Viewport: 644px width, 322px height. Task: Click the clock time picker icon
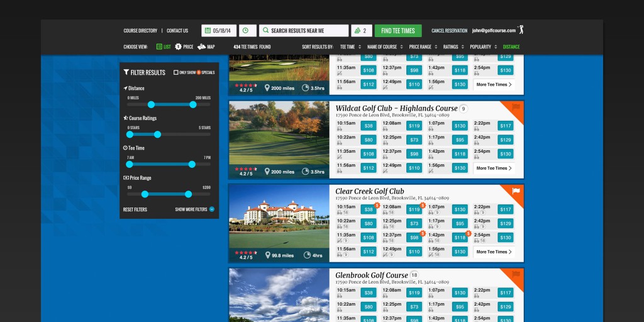247,31
